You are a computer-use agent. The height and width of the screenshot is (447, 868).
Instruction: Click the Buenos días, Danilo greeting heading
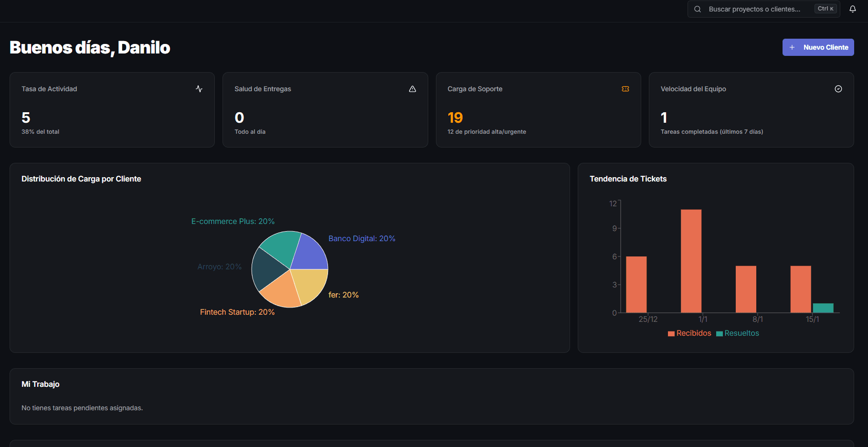pyautogui.click(x=89, y=47)
